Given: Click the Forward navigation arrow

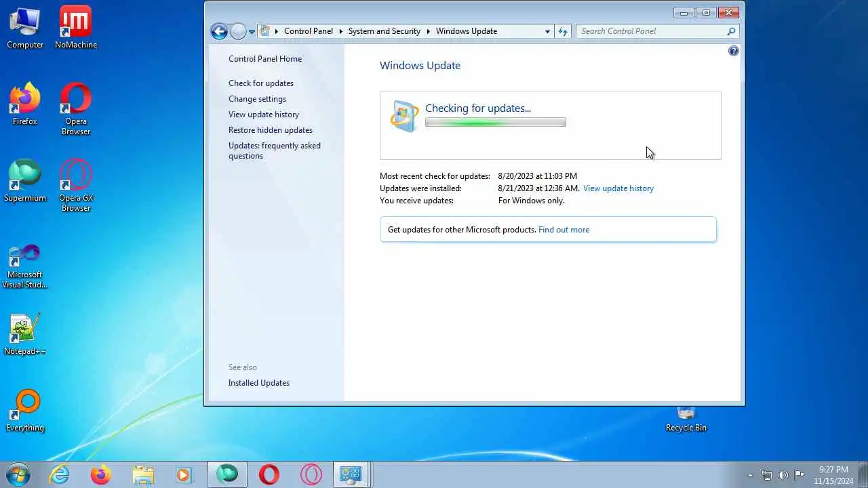Looking at the screenshot, I should pos(238,31).
